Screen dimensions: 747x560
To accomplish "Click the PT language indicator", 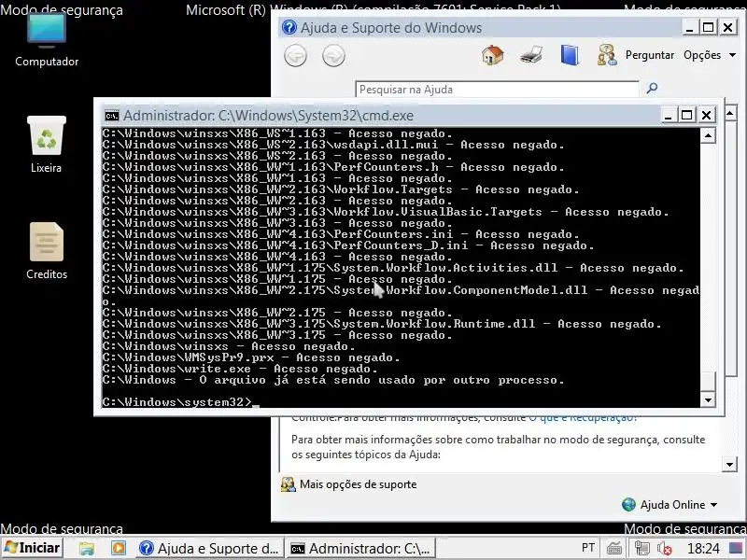I will (588, 548).
